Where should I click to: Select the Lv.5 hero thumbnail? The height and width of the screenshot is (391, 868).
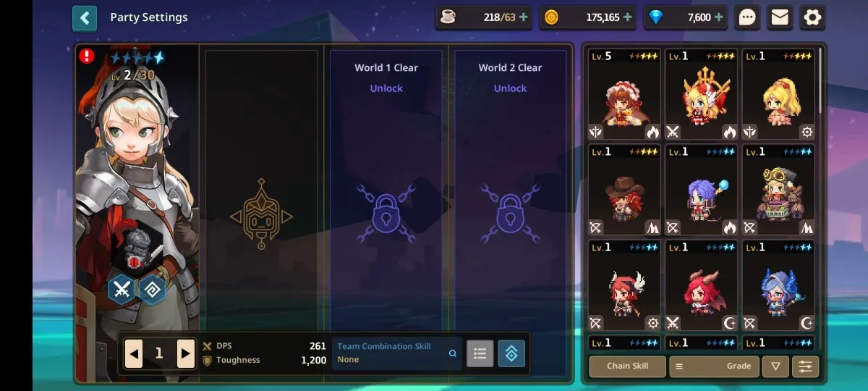point(625,94)
